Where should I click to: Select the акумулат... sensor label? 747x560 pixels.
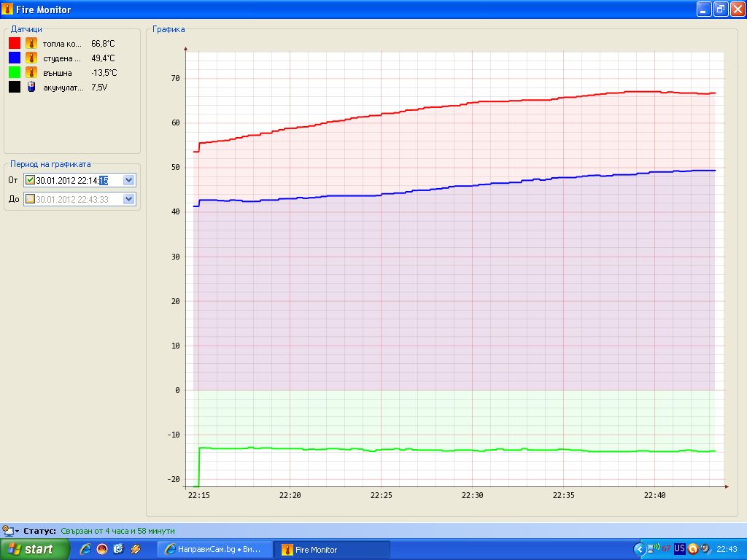[x=63, y=87]
